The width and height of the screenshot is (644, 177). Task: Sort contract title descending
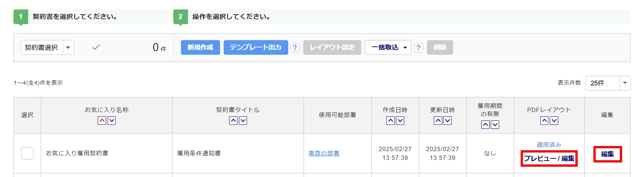pos(243,121)
